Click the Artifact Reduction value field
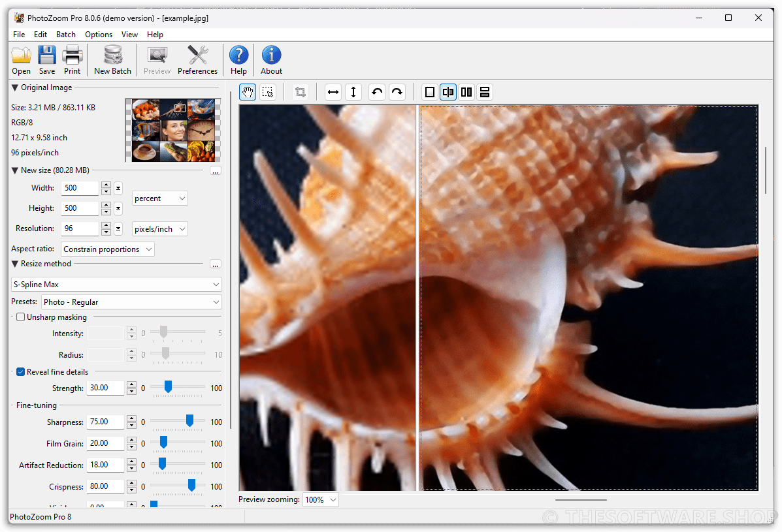782x532 pixels. click(x=105, y=465)
